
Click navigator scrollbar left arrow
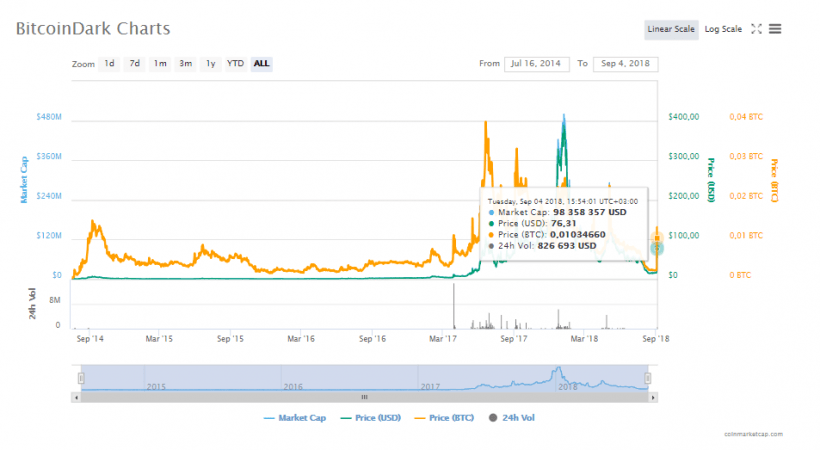[77, 396]
